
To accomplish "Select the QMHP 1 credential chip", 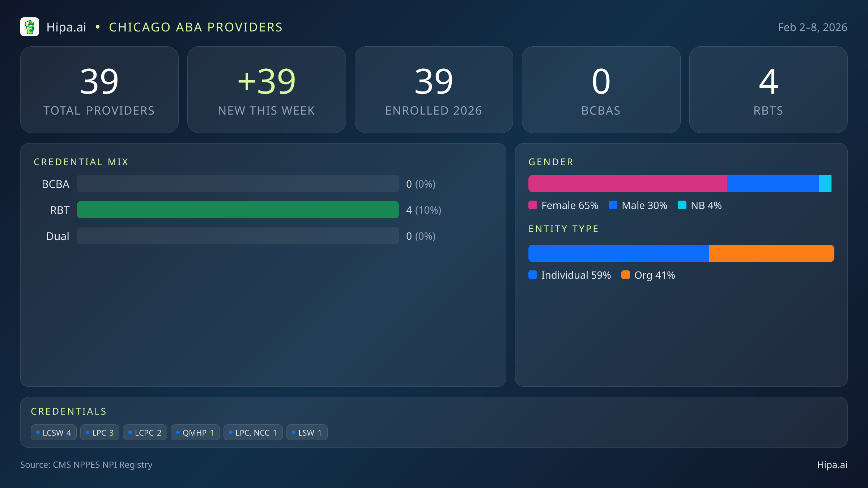I will pyautogui.click(x=195, y=433).
